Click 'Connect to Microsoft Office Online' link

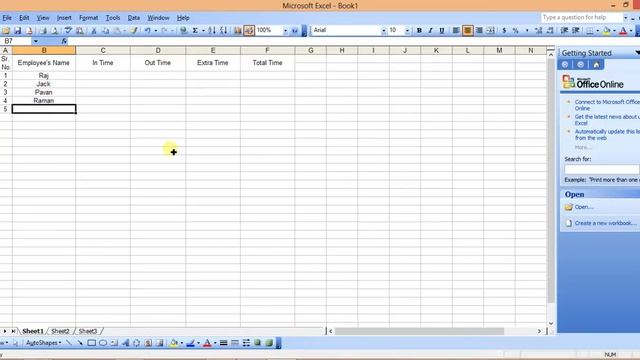tap(607, 105)
